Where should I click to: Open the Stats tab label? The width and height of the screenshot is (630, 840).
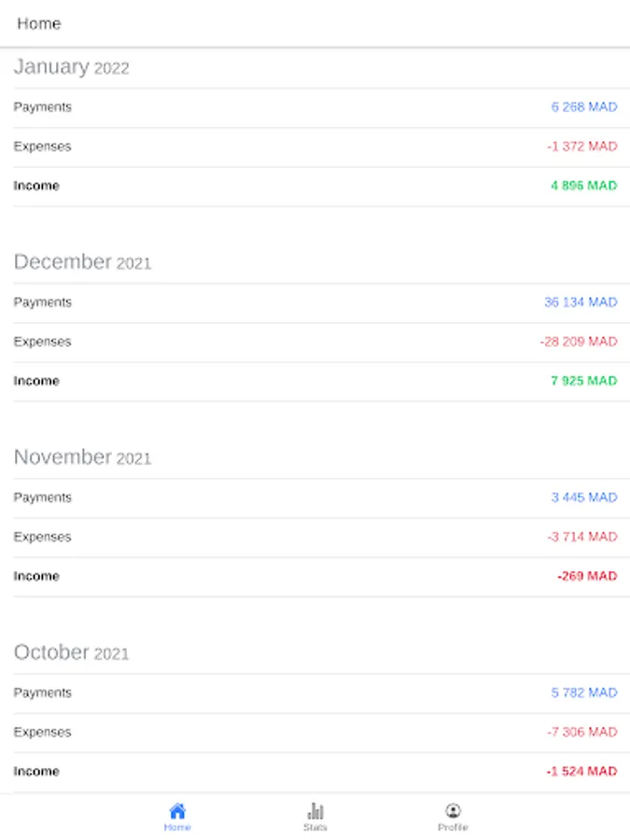point(315,827)
